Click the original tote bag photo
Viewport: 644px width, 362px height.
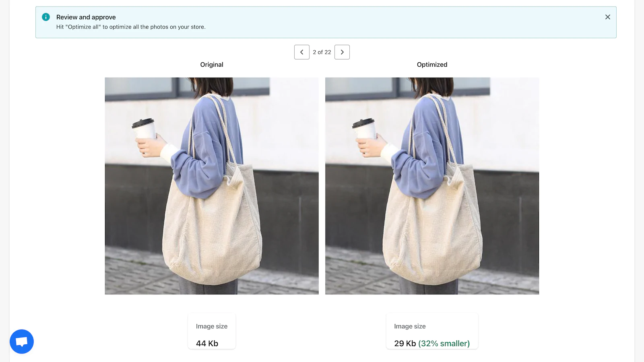(212, 186)
